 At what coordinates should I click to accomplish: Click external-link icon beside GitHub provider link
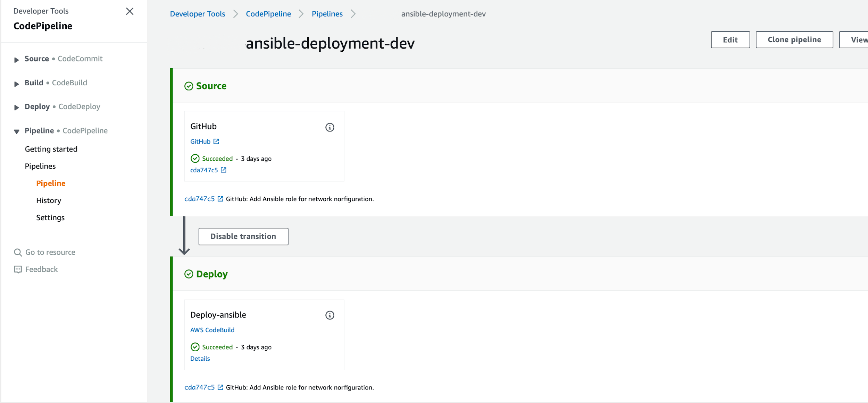point(216,142)
